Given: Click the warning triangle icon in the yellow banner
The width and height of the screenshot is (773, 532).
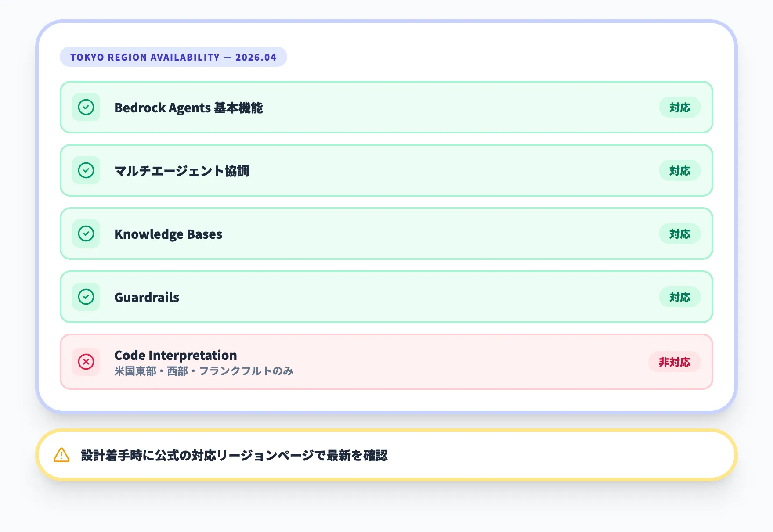Looking at the screenshot, I should tap(61, 456).
